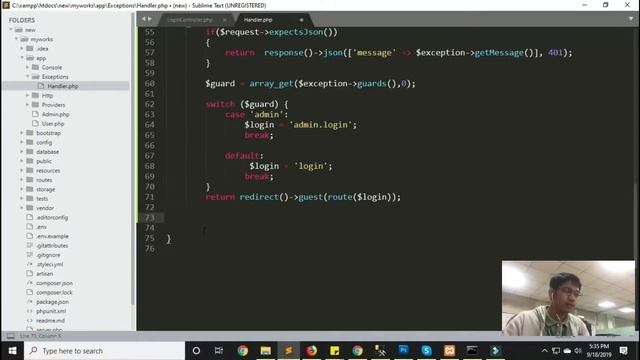Click the volume icon in system tray
Screen dimensions: 640x360
pyautogui.click(x=578, y=351)
